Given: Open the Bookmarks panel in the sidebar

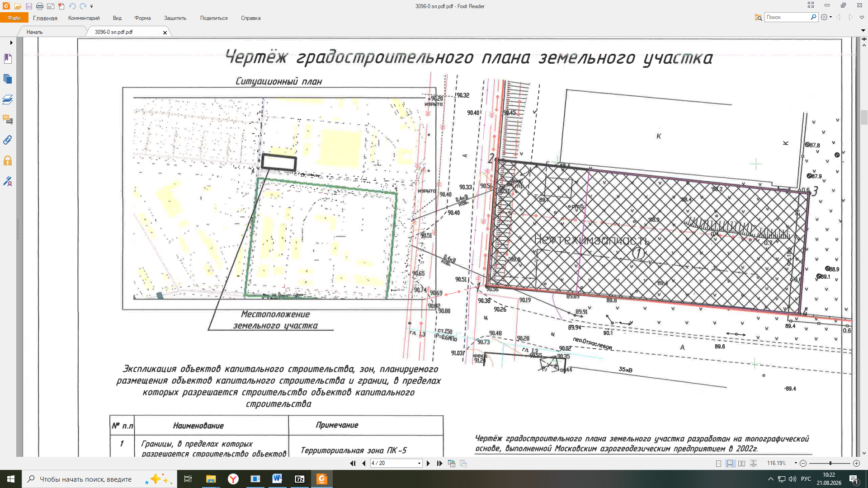Looking at the screenshot, I should tap(8, 59).
